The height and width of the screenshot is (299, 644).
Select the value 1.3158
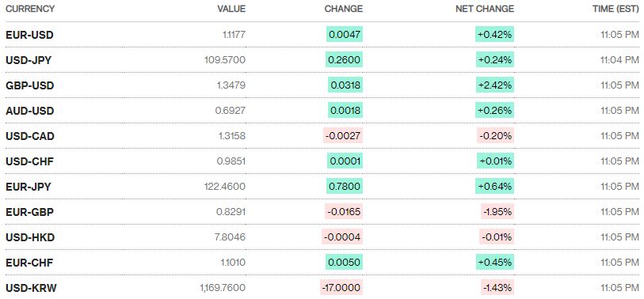[x=231, y=136]
